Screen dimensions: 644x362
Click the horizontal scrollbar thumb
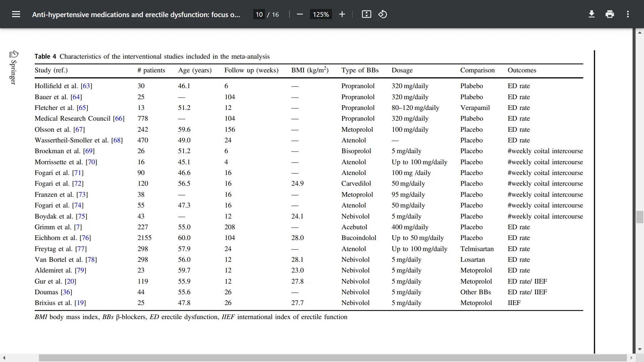coord(333,358)
